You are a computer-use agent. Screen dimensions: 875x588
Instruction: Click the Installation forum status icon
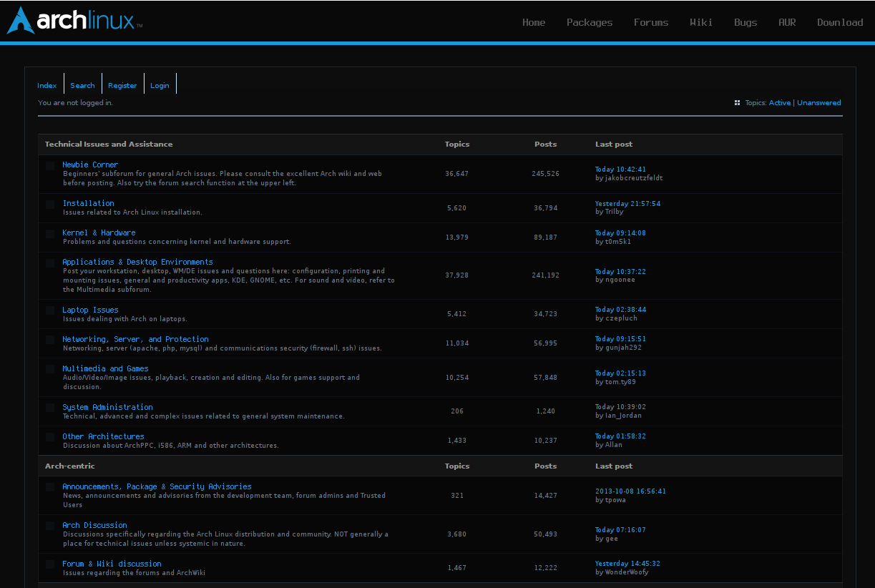[50, 204]
